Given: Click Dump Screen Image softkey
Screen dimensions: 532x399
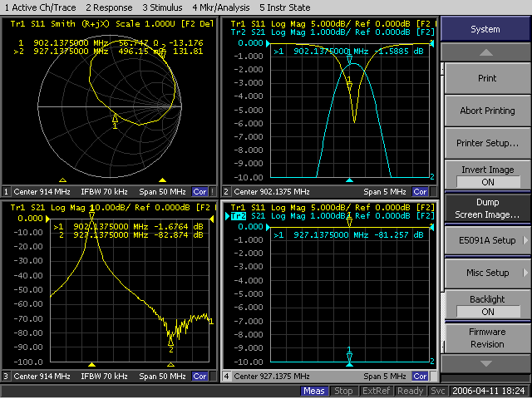Looking at the screenshot, I should click(487, 208).
